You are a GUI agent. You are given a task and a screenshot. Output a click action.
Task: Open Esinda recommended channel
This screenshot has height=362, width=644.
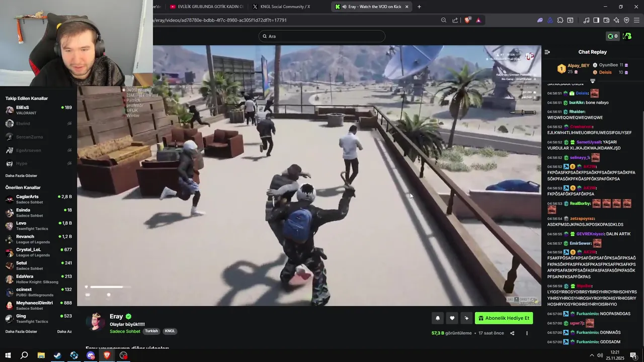pos(39,212)
